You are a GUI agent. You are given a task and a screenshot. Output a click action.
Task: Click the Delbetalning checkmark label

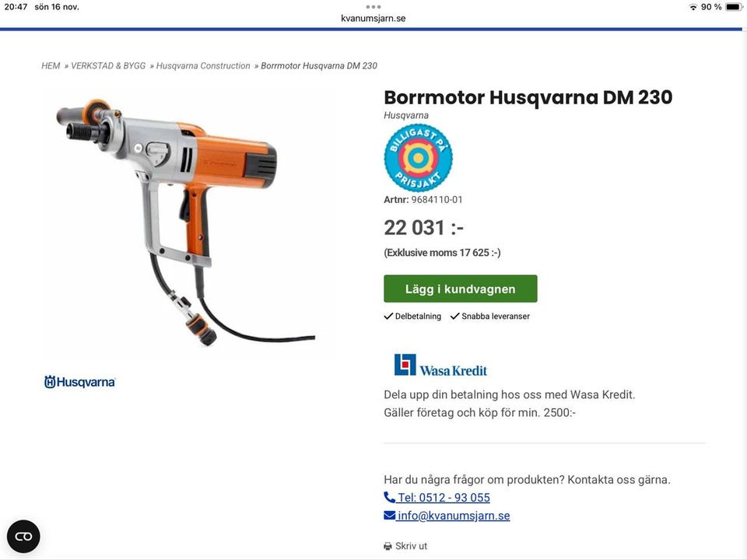412,317
